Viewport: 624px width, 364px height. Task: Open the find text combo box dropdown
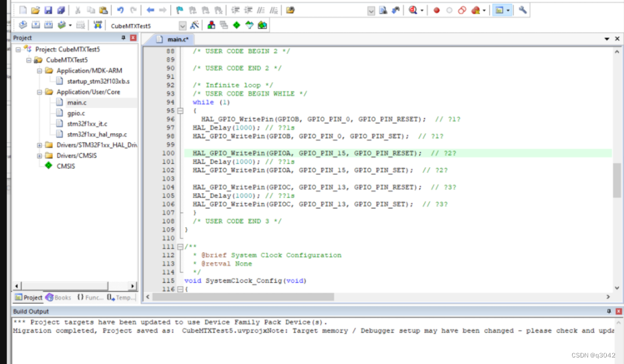tap(371, 11)
